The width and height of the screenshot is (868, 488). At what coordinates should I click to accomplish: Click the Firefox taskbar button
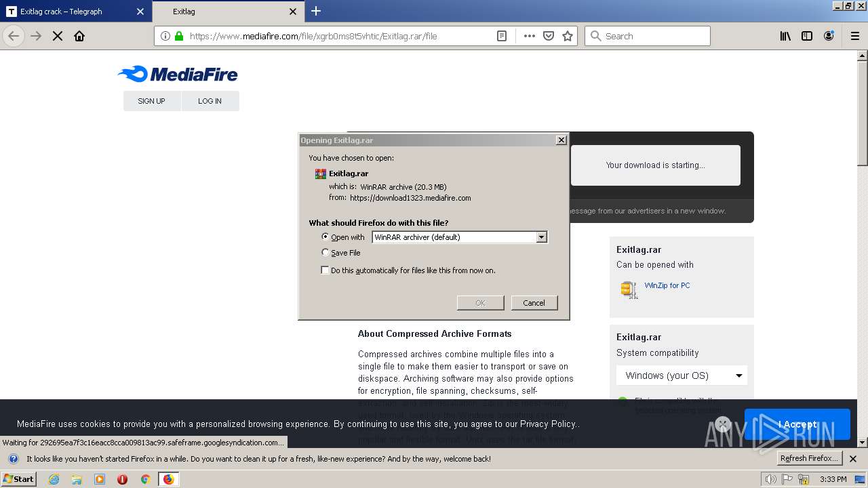point(168,479)
